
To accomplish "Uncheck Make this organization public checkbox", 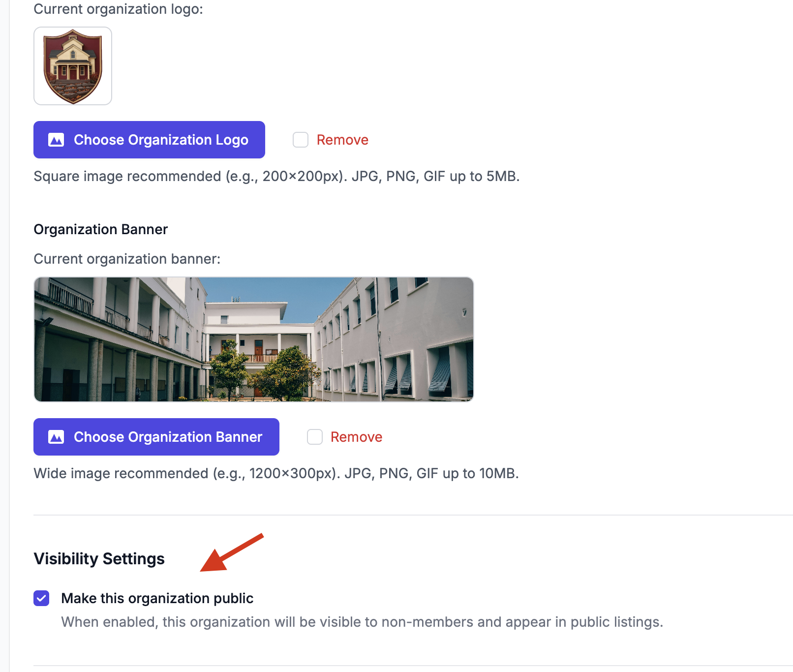I will pyautogui.click(x=41, y=598).
